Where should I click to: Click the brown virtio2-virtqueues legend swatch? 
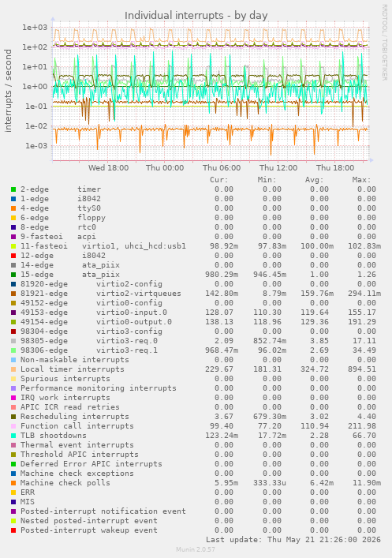tap(13, 294)
